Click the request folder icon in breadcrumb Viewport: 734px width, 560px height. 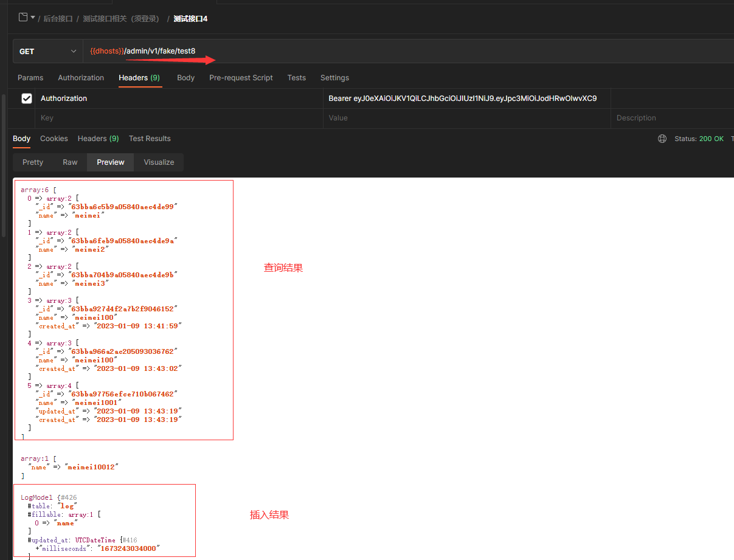(23, 18)
